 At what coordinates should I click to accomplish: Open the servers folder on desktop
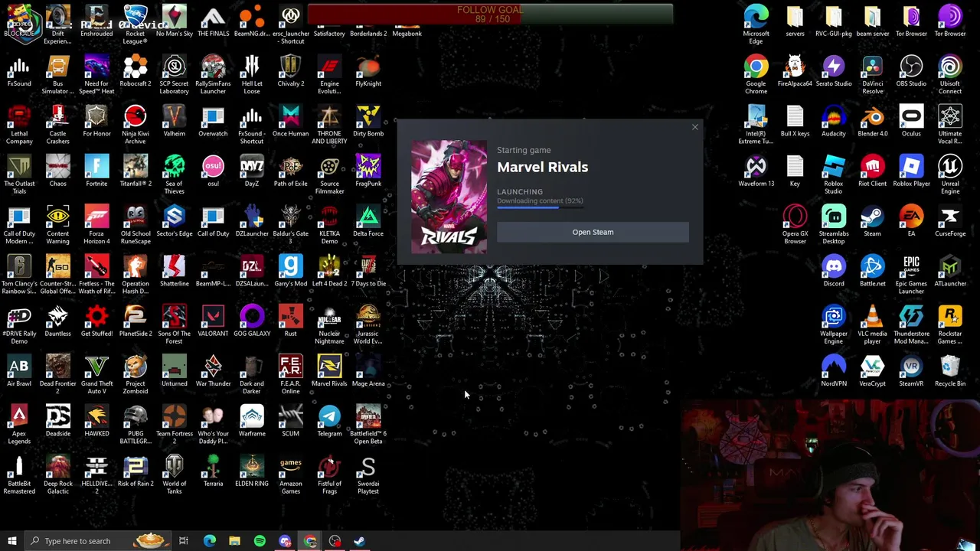[795, 21]
